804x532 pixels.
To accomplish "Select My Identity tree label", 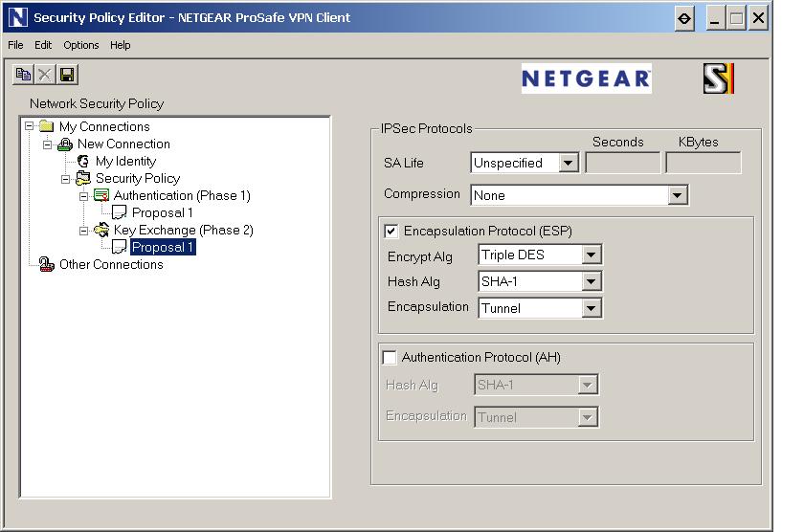I will [x=125, y=162].
